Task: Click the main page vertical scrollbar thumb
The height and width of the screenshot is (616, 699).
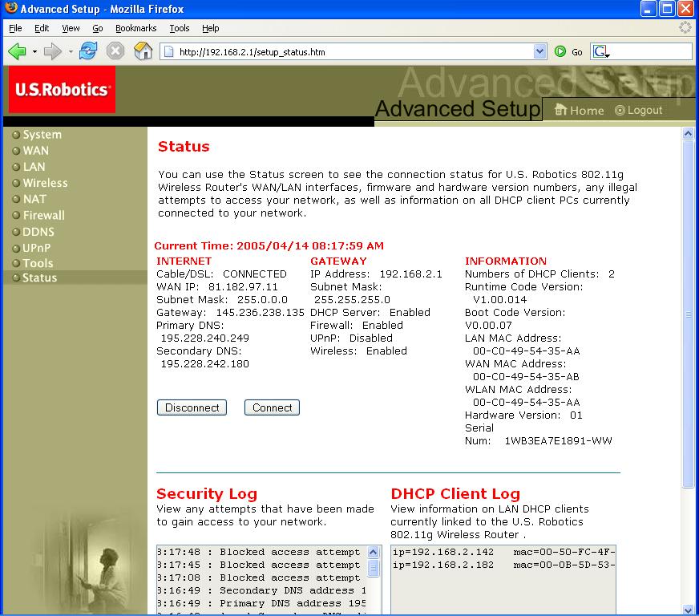Action: point(688,314)
